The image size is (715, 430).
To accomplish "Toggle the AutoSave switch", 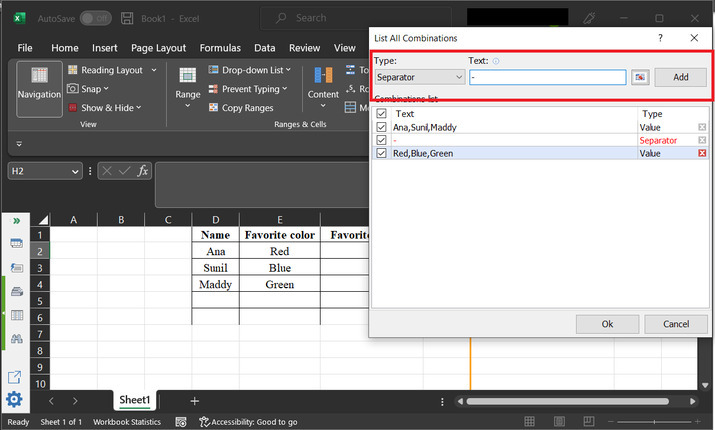I will click(95, 18).
